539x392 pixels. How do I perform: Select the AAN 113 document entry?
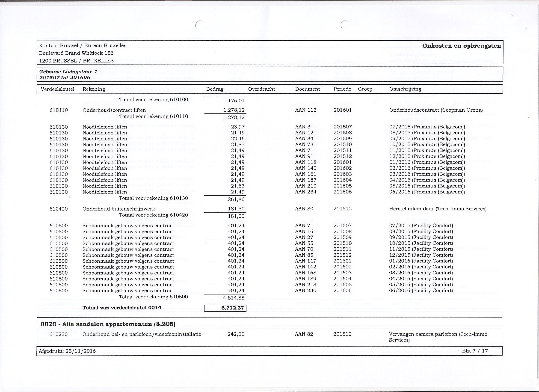coord(306,110)
